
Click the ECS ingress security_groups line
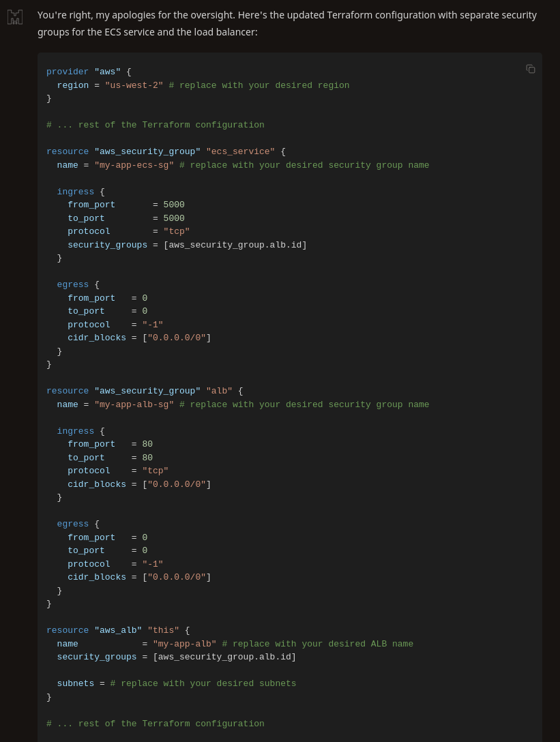[187, 245]
